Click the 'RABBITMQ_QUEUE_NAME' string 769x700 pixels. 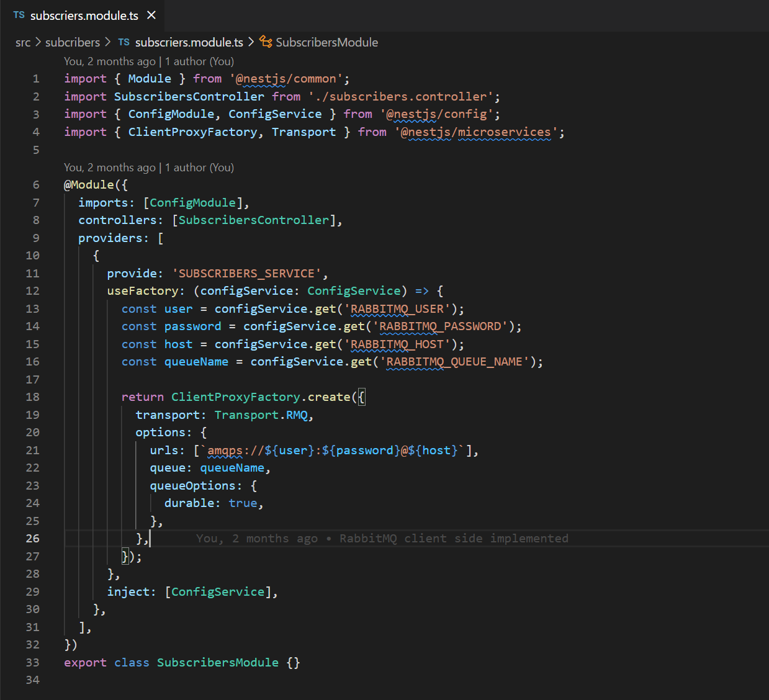pyautogui.click(x=454, y=362)
